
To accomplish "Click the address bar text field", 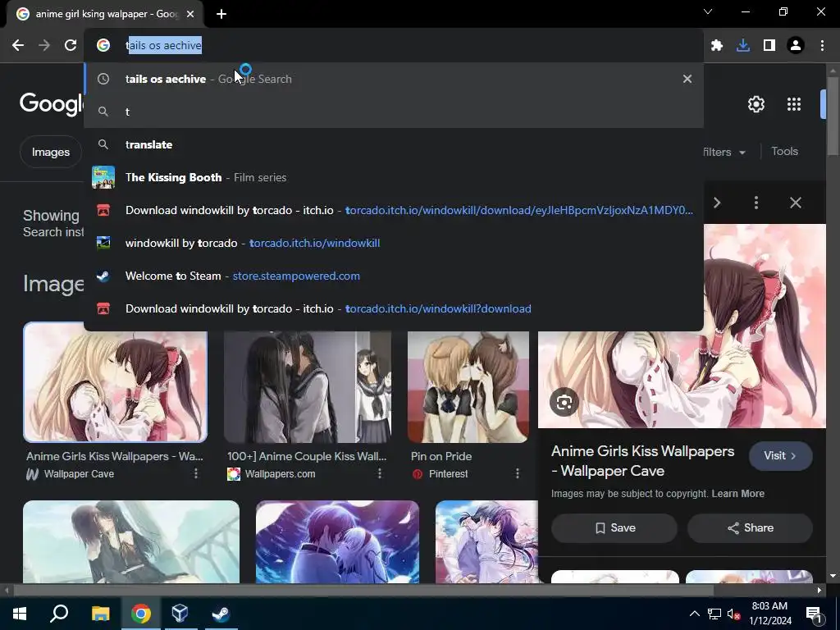I will click(394, 46).
